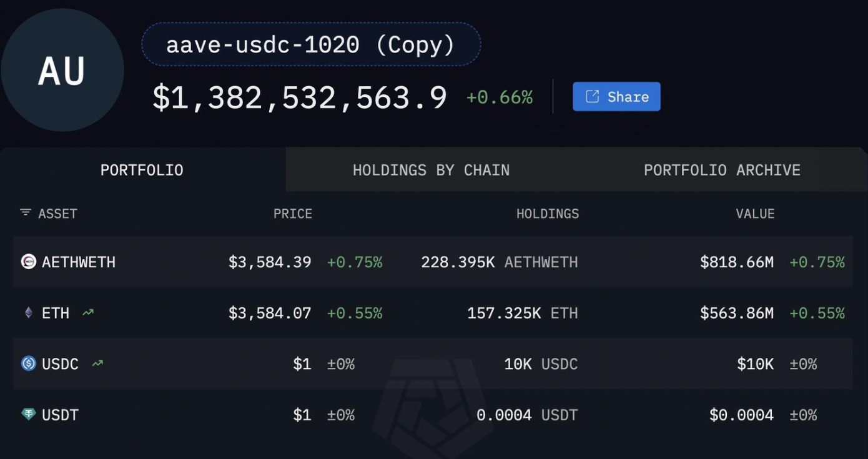This screenshot has height=459, width=868.
Task: Click the AU circular avatar badge
Action: tap(62, 69)
